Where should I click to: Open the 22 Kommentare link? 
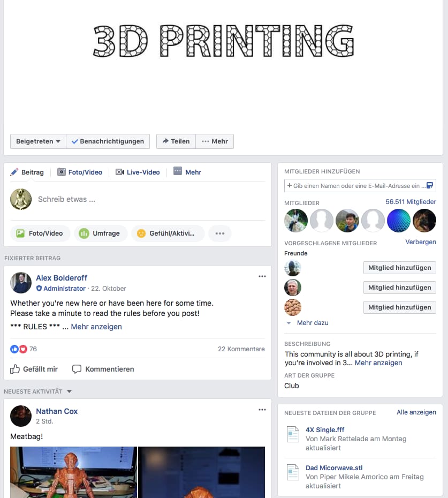pos(241,349)
